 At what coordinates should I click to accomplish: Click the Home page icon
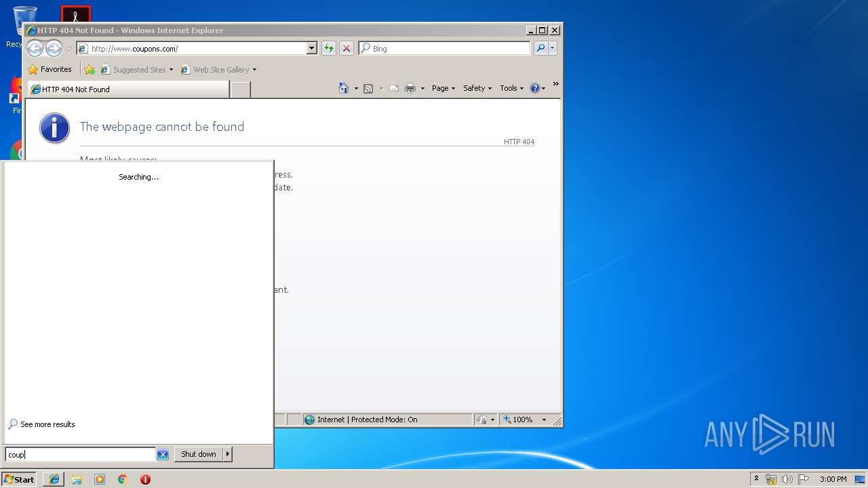pos(344,88)
